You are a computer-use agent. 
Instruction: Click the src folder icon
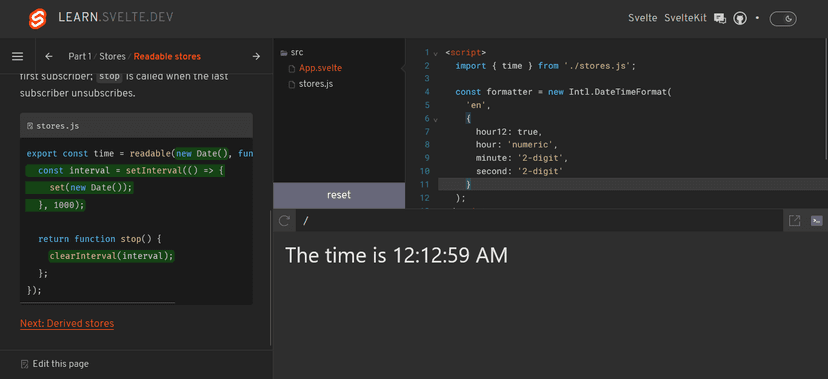pyautogui.click(x=284, y=53)
